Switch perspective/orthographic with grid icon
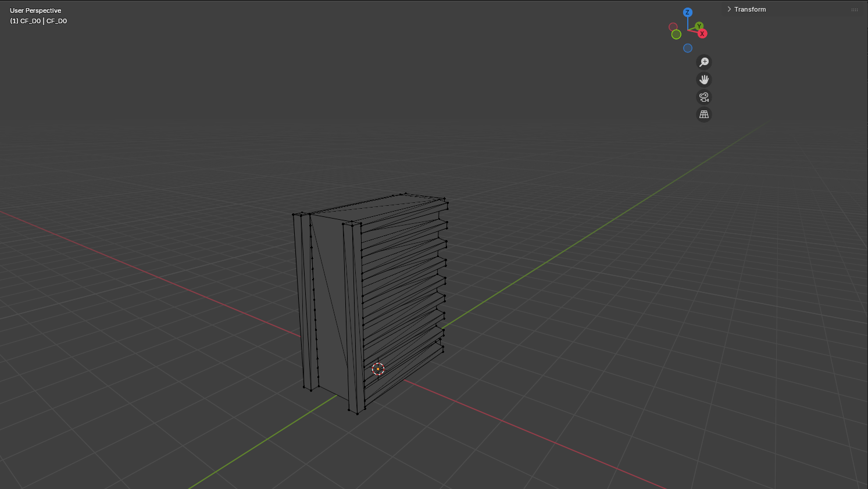 click(704, 115)
